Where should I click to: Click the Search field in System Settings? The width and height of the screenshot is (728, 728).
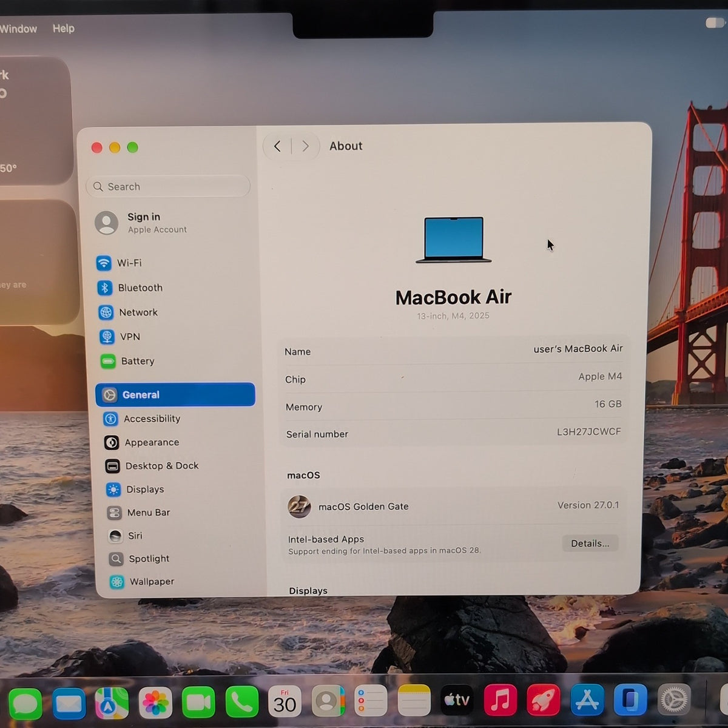[x=168, y=186]
